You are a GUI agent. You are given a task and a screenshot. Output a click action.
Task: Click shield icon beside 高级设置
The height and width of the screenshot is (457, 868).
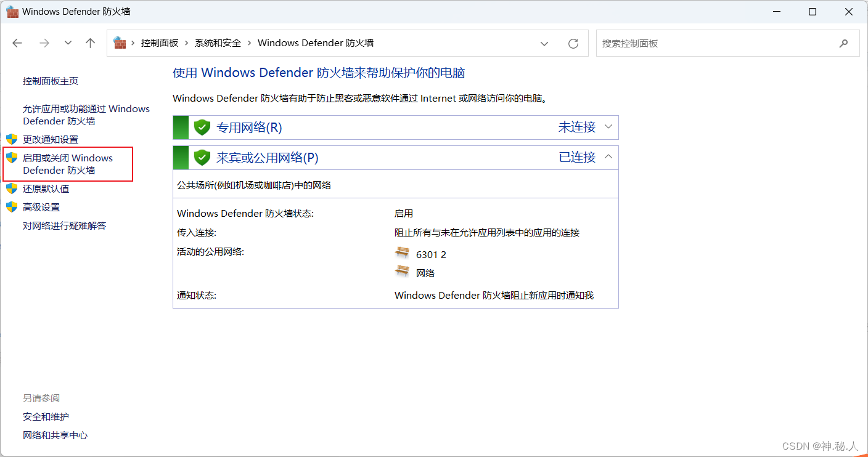tap(12, 207)
